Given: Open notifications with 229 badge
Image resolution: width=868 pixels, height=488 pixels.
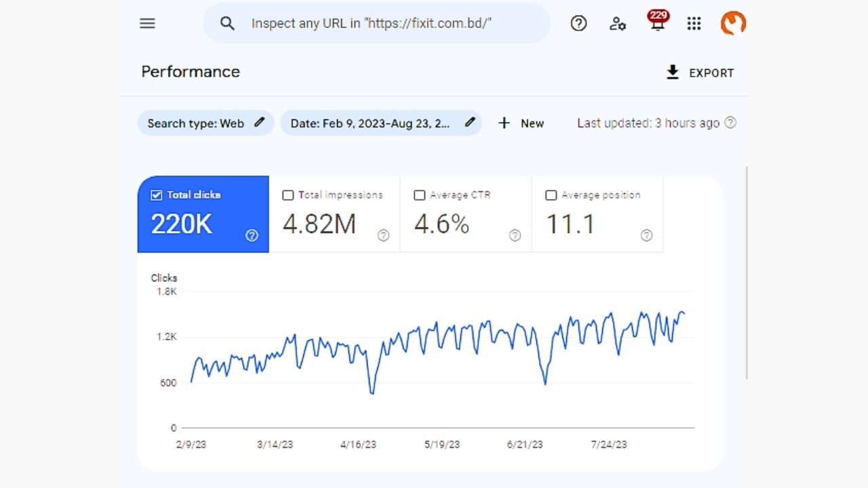Looking at the screenshot, I should pyautogui.click(x=657, y=22).
